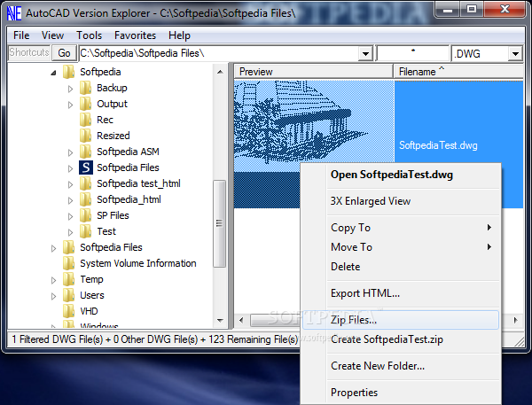The image size is (532, 405).
Task: Open the Tools menu
Action: 89,35
